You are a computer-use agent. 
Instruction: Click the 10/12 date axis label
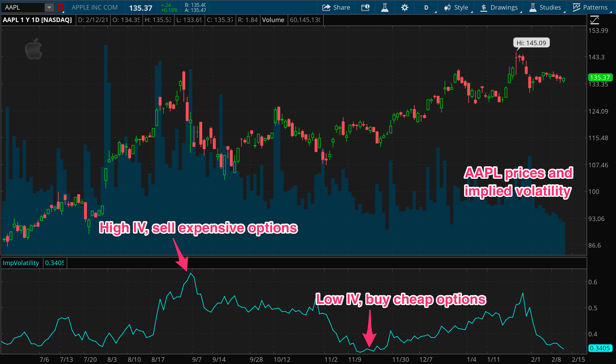(282, 359)
